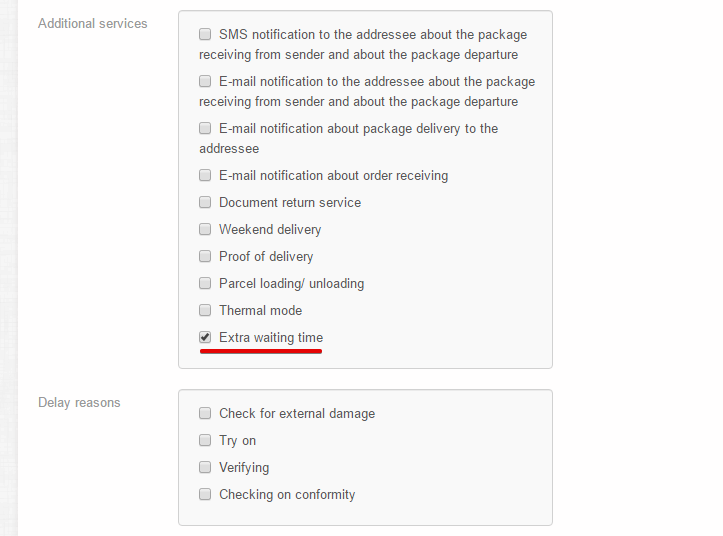
Task: Click the "Document return service" label text
Action: [290, 202]
